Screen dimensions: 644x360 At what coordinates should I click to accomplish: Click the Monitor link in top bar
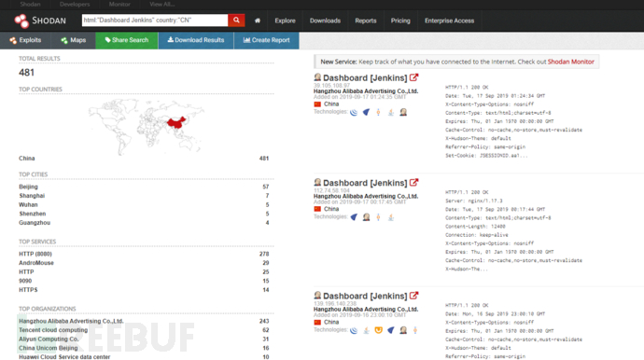coord(119,4)
